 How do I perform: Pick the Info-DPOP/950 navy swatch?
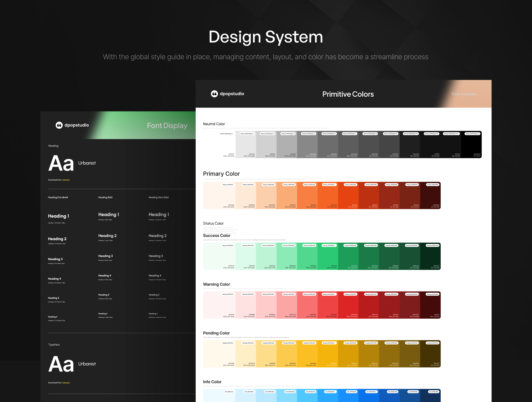pyautogui.click(x=430, y=395)
